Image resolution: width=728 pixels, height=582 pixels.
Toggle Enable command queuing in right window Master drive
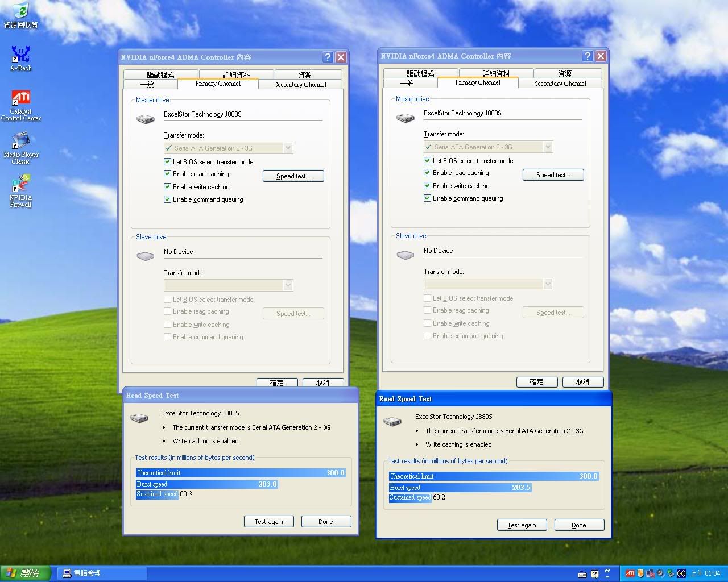[427, 198]
